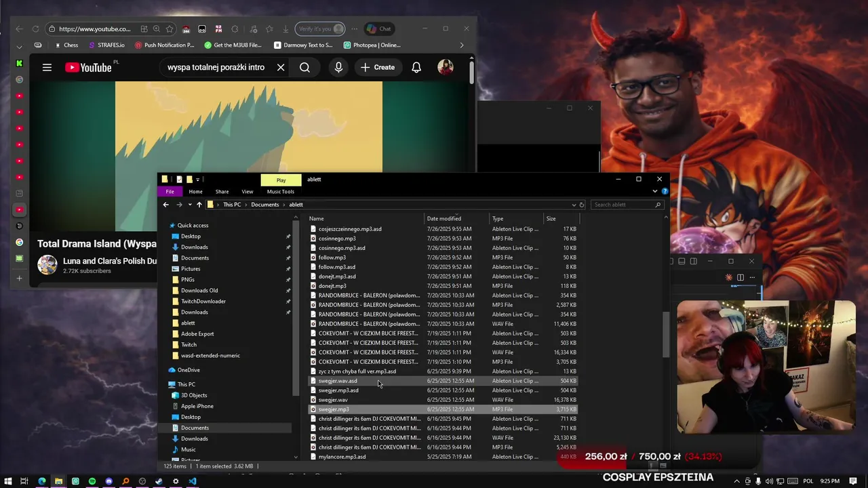
Task: Select zyc z tym chyba full ver.mp3.asd
Action: pos(357,371)
